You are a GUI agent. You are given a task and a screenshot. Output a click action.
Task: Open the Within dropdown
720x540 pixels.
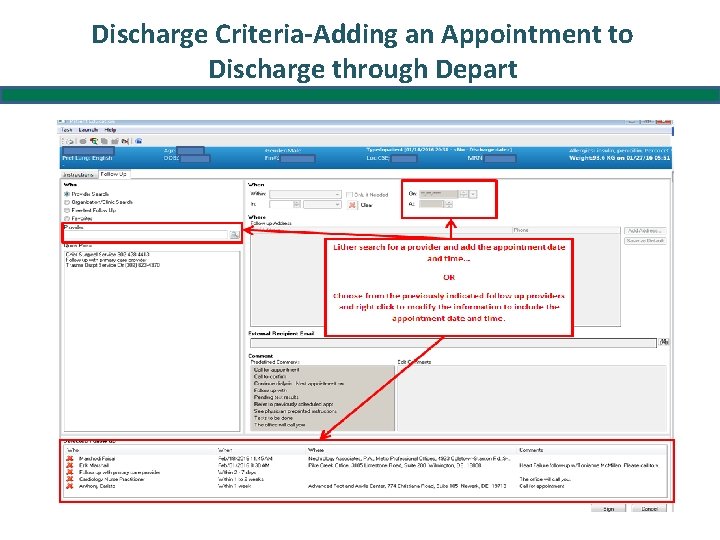[x=305, y=194]
